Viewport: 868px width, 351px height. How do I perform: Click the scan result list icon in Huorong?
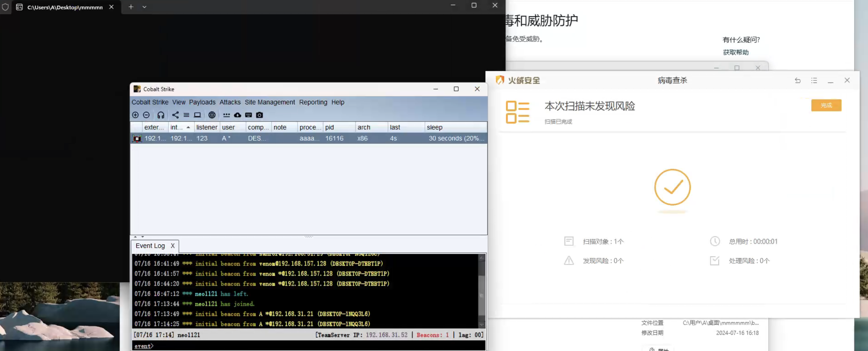(517, 112)
